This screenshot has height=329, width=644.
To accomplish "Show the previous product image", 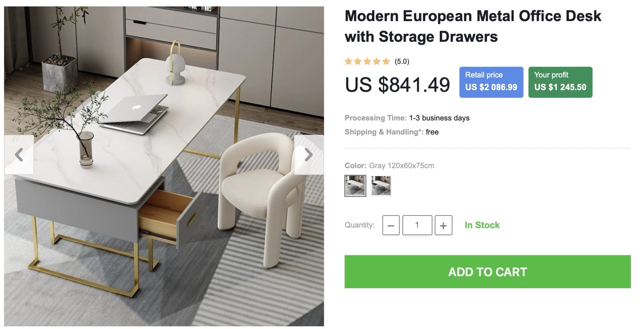I will (19, 155).
